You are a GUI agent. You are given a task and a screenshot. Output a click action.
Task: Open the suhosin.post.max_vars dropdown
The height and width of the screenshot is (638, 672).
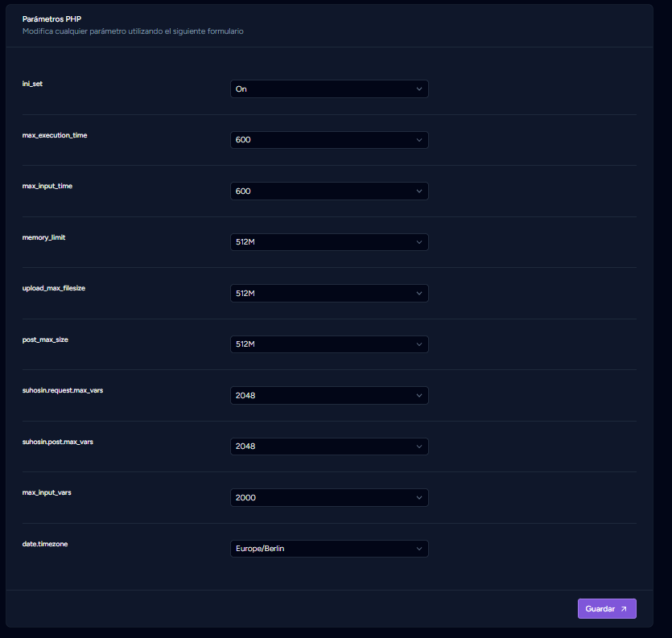point(329,446)
